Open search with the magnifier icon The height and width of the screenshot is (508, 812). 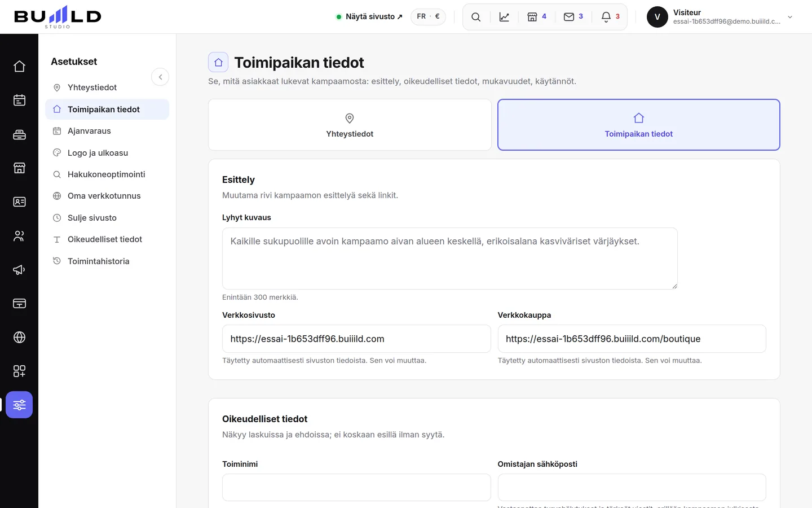476,17
